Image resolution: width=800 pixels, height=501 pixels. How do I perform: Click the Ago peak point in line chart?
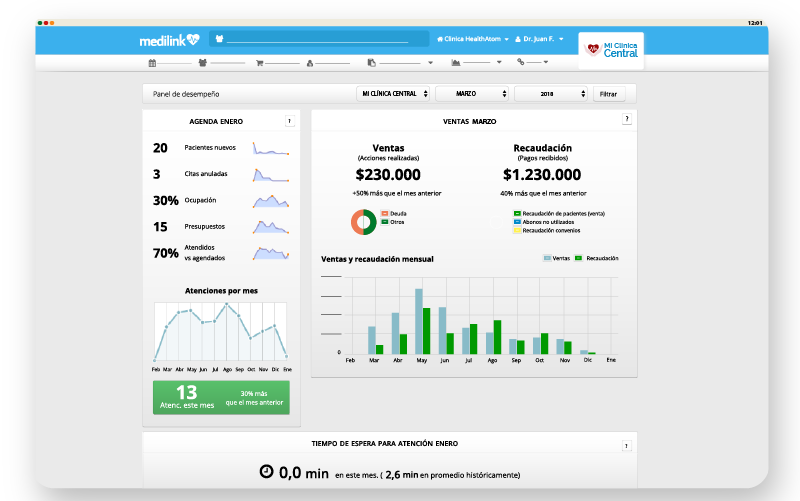pos(227,304)
